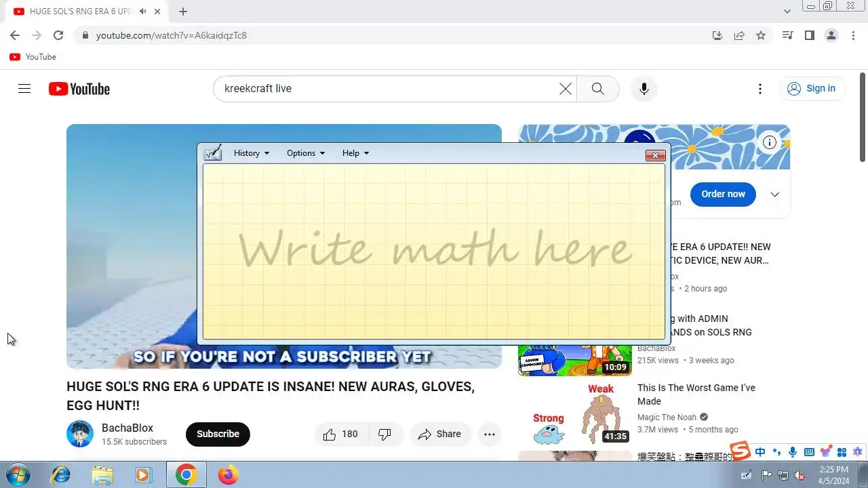Viewport: 868px width, 488px height.
Task: Mute the tab via speaker icon
Action: click(x=143, y=12)
